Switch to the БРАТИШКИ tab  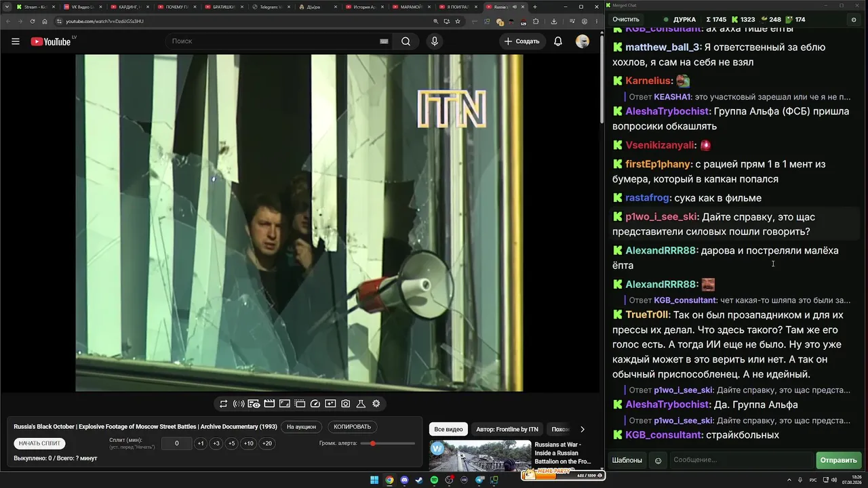click(x=223, y=7)
